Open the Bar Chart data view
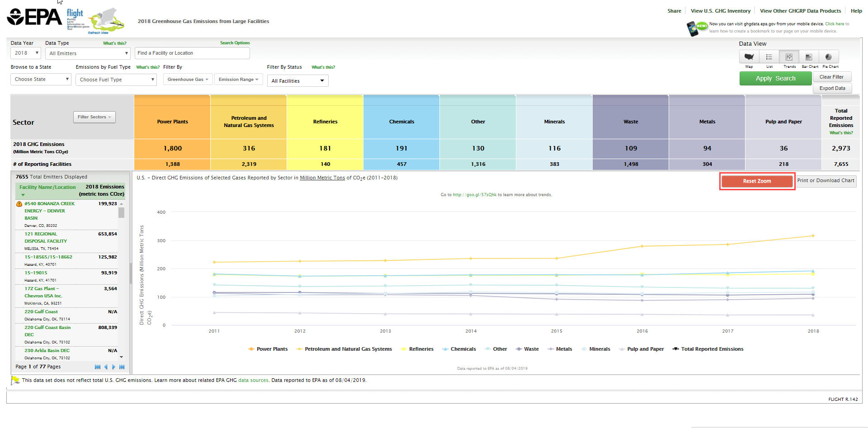The image size is (868, 428). pos(809,57)
